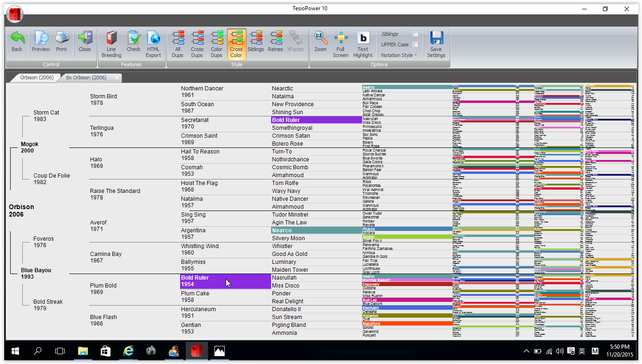This screenshot has width=642, height=364.
Task: Click Terlingua 1976
Action: pos(102,131)
